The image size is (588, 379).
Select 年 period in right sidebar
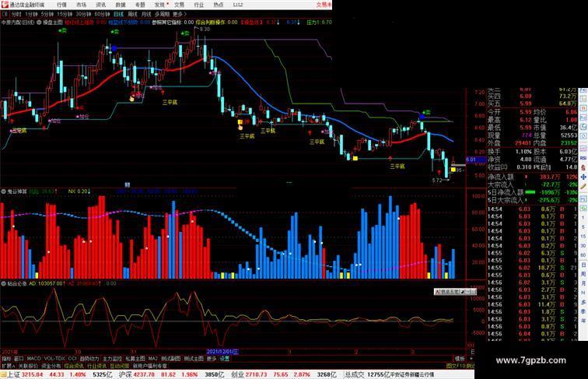click(583, 321)
